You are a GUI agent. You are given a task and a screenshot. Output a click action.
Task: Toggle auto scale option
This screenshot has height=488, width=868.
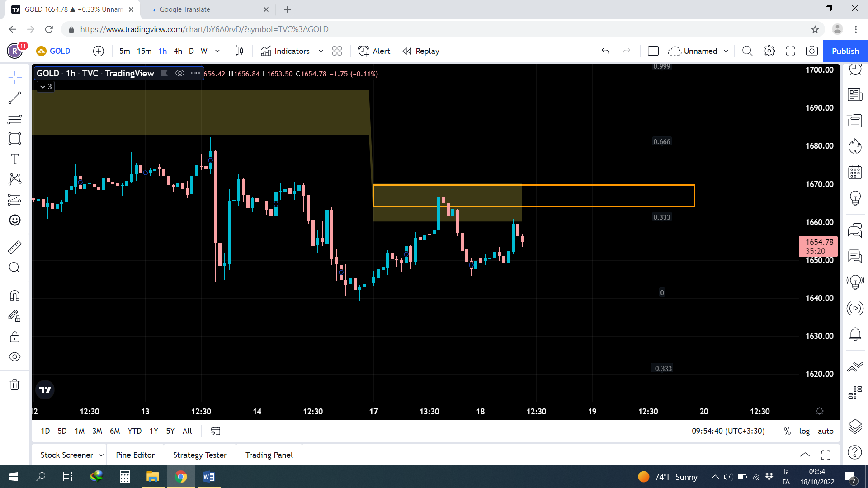pyautogui.click(x=825, y=431)
